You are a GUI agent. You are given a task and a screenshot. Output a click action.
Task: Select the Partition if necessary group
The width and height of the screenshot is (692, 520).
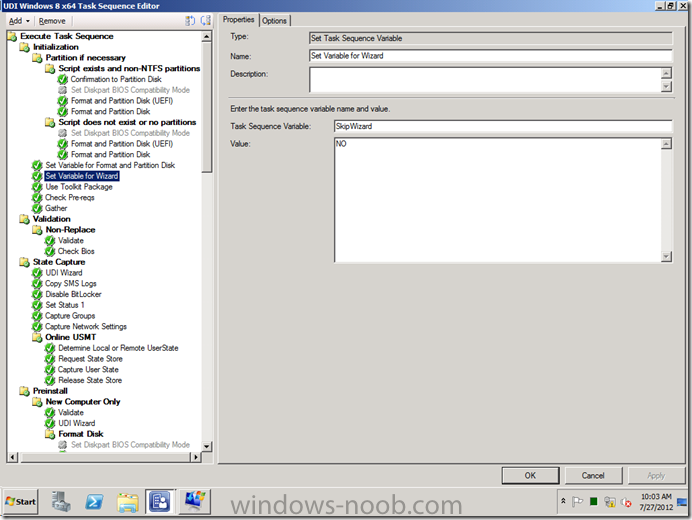tap(86, 58)
